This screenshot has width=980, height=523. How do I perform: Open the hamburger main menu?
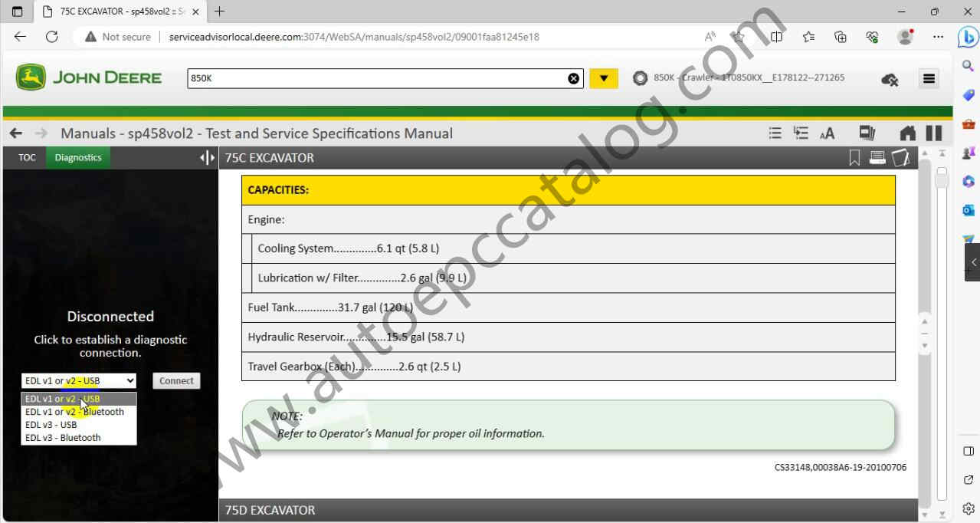click(929, 78)
